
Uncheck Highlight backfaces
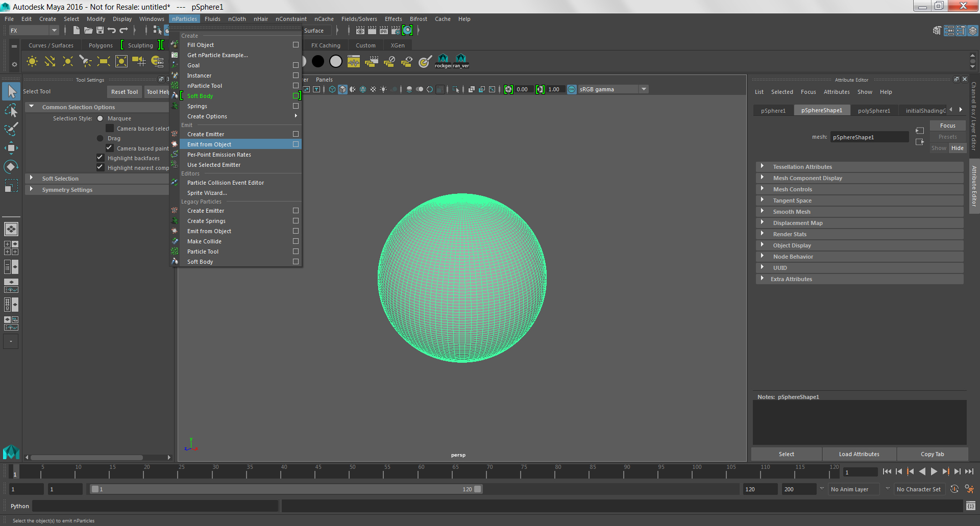pyautogui.click(x=101, y=158)
